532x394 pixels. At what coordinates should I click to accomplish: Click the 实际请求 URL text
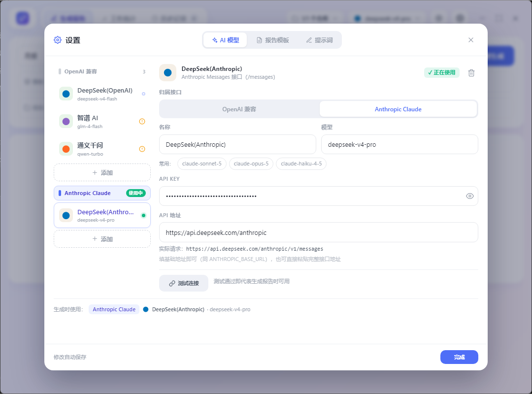pyautogui.click(x=255, y=249)
